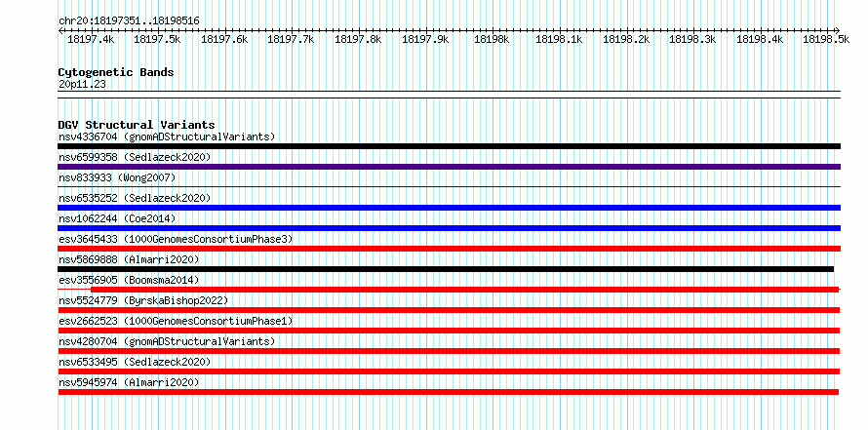The height and width of the screenshot is (430, 868).
Task: Click the nsv4336704 gnomADStructuralVariants label
Action: 167,137
